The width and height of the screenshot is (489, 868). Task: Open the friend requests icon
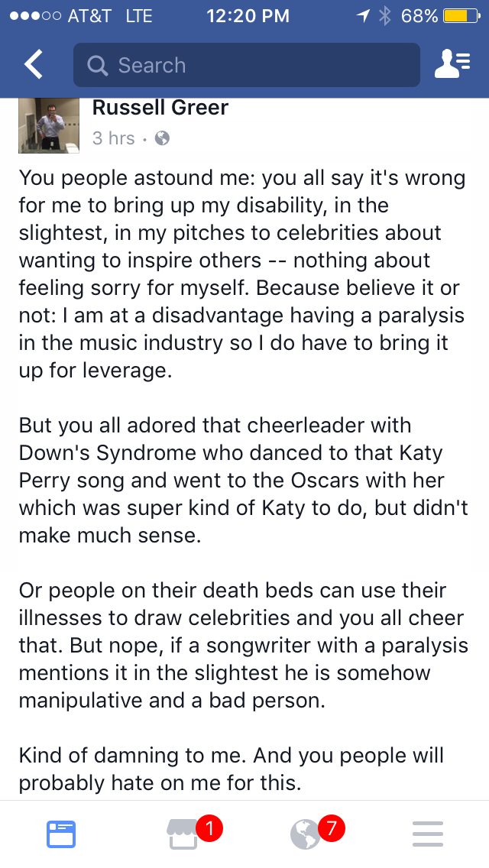pyautogui.click(x=452, y=65)
